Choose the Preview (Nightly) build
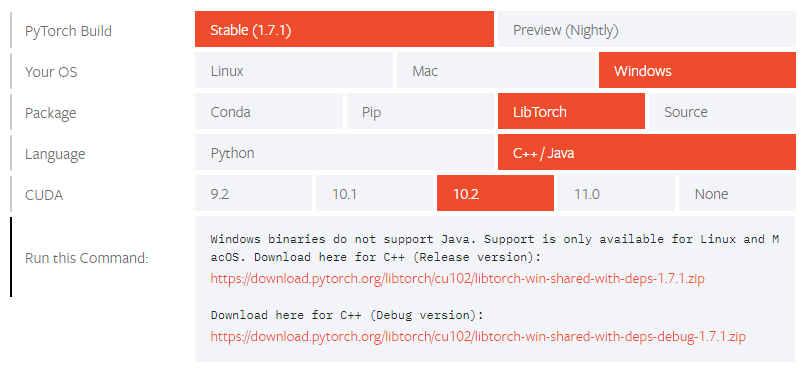The image size is (806, 372). pos(647,29)
